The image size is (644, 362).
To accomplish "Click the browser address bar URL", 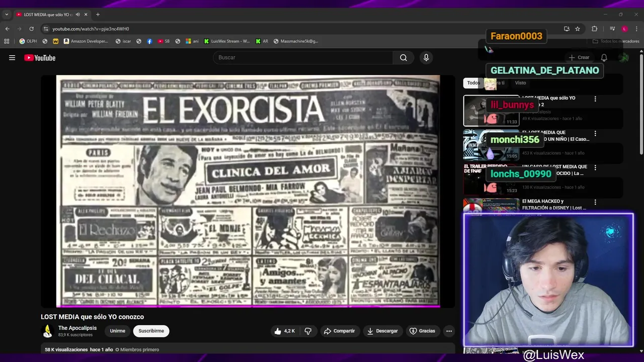I will (91, 29).
